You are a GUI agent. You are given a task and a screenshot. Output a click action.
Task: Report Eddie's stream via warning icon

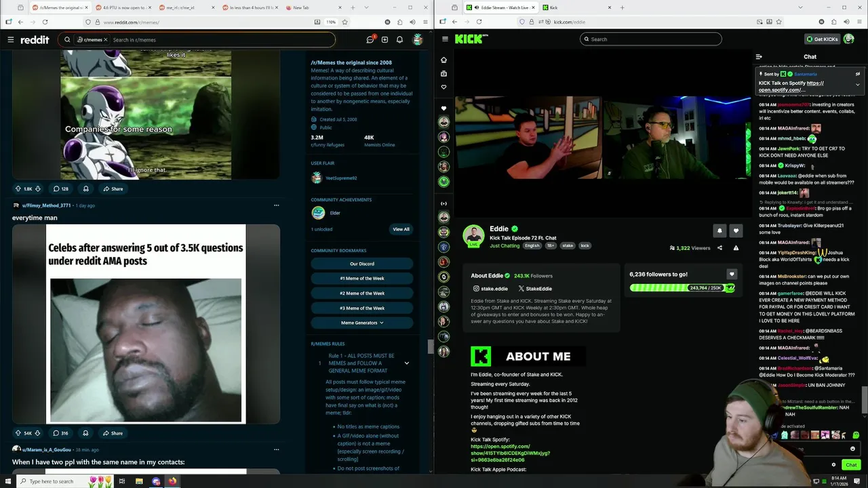(736, 248)
